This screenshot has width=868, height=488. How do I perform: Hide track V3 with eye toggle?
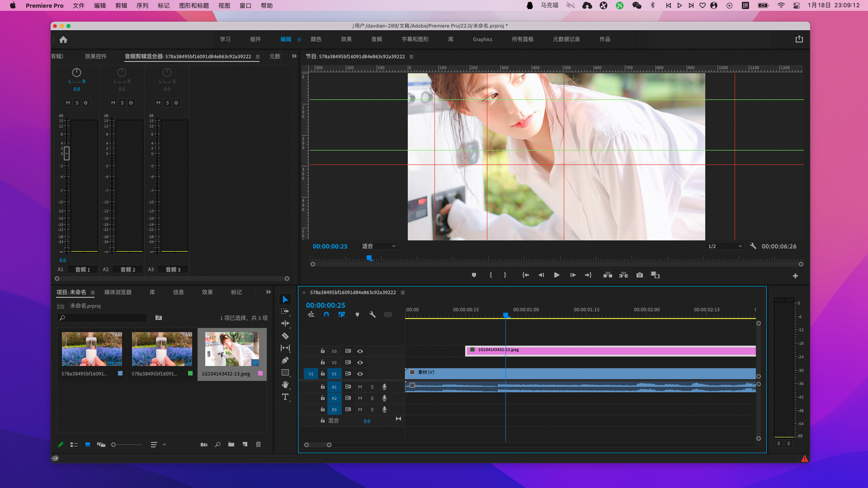[x=360, y=351]
